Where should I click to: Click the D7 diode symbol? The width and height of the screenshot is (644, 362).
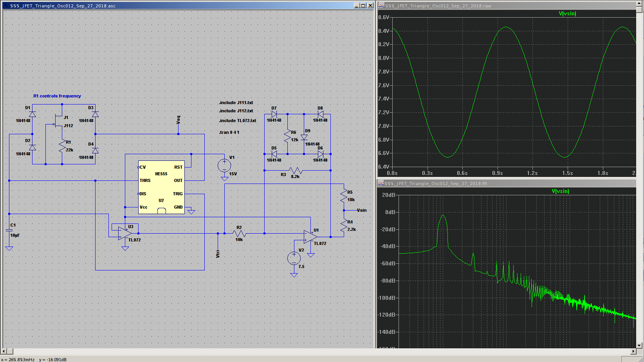point(274,114)
